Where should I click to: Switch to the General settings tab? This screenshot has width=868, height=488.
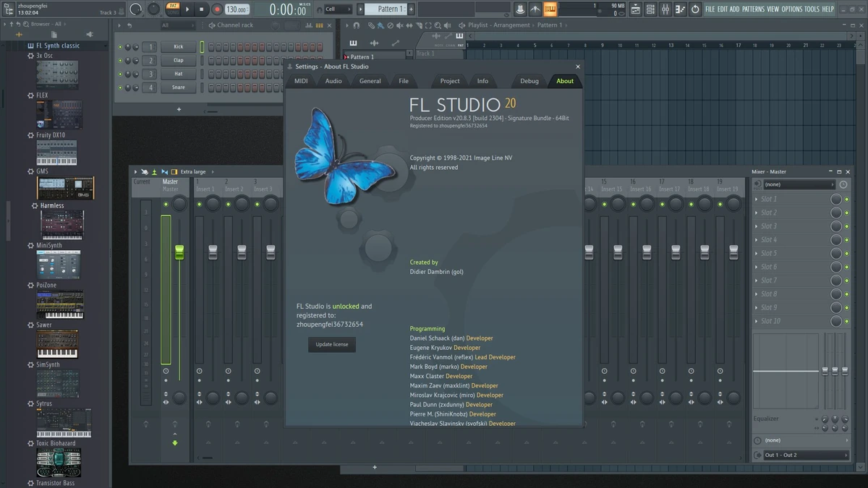pos(370,81)
